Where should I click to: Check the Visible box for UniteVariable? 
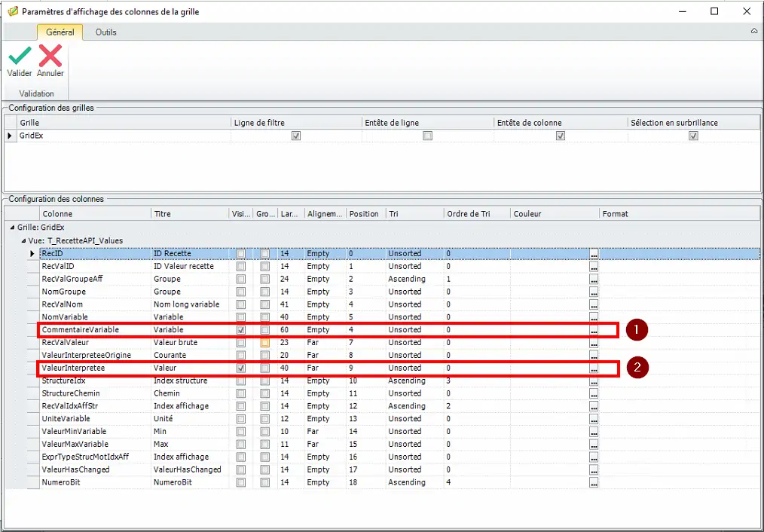pyautogui.click(x=240, y=418)
